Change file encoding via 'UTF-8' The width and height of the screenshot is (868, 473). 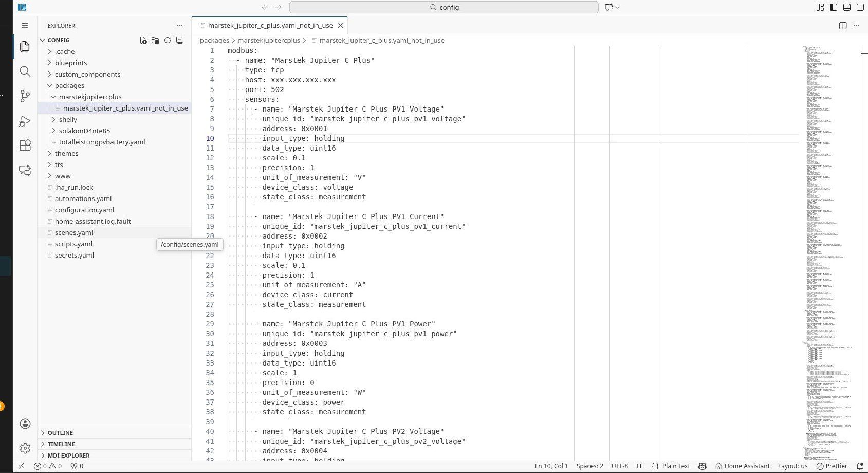point(620,466)
